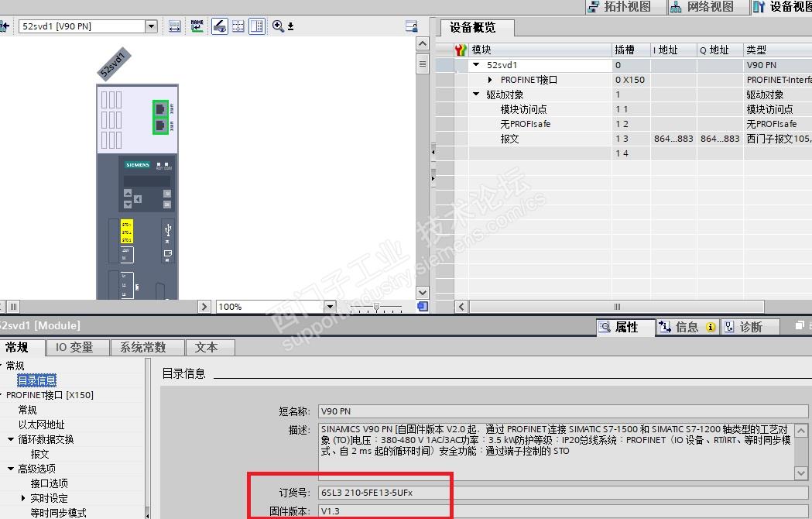
Task: Collapse the 52svd1 row in device overview
Action: click(x=476, y=65)
